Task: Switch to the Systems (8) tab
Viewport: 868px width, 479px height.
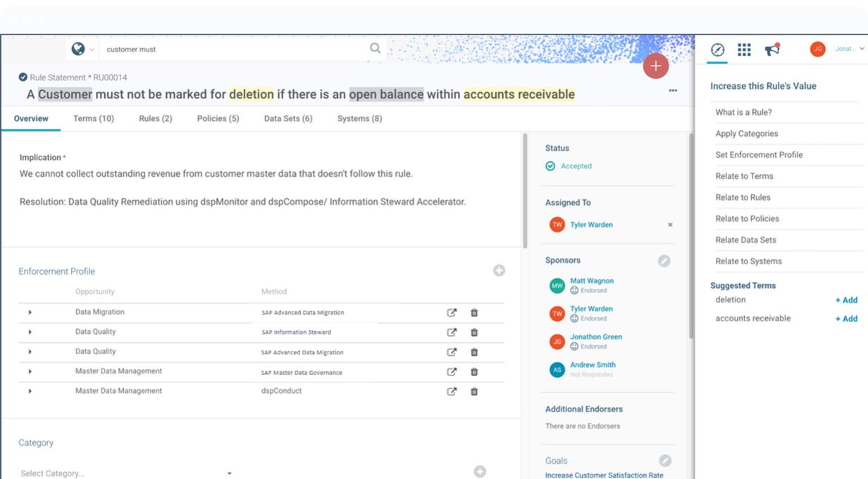Action: click(359, 118)
